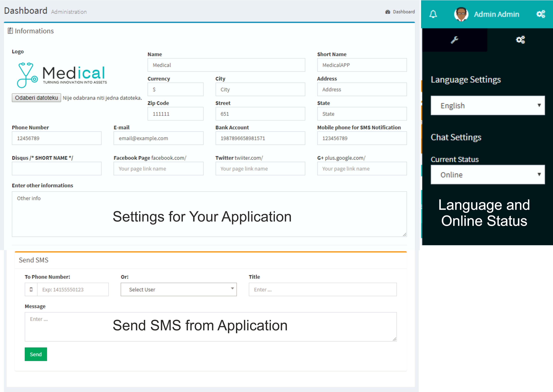Click the SMS Title input field
Screen dimensions: 553x392
click(x=323, y=289)
